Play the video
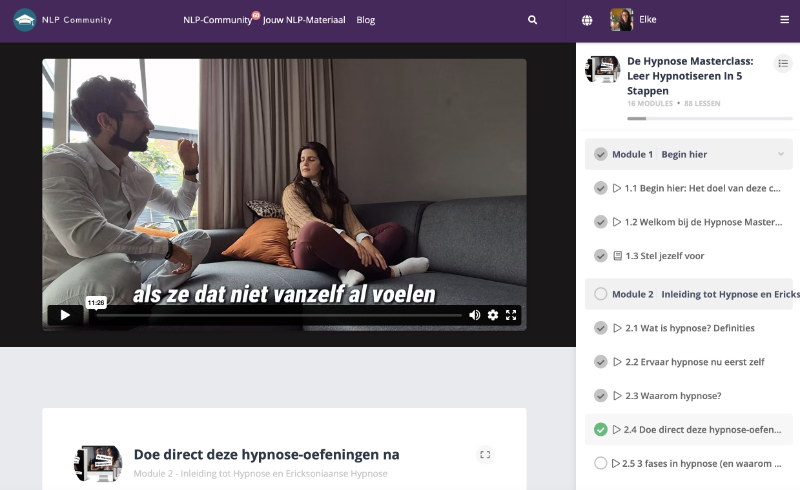This screenshot has height=490, width=800. pos(65,315)
